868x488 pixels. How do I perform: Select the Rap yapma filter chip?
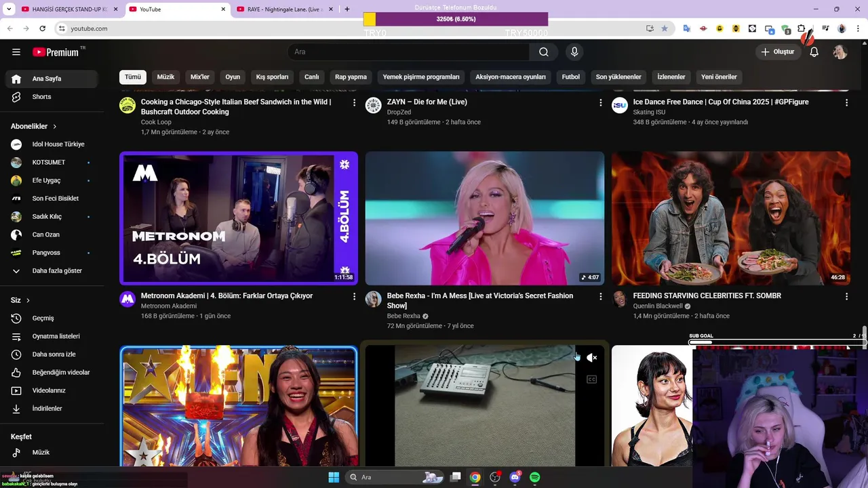tap(351, 77)
